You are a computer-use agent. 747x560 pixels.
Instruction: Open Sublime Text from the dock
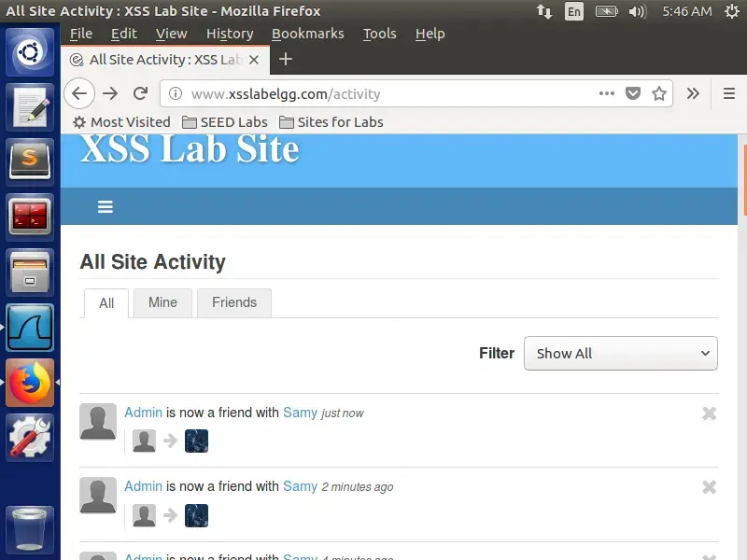30,161
